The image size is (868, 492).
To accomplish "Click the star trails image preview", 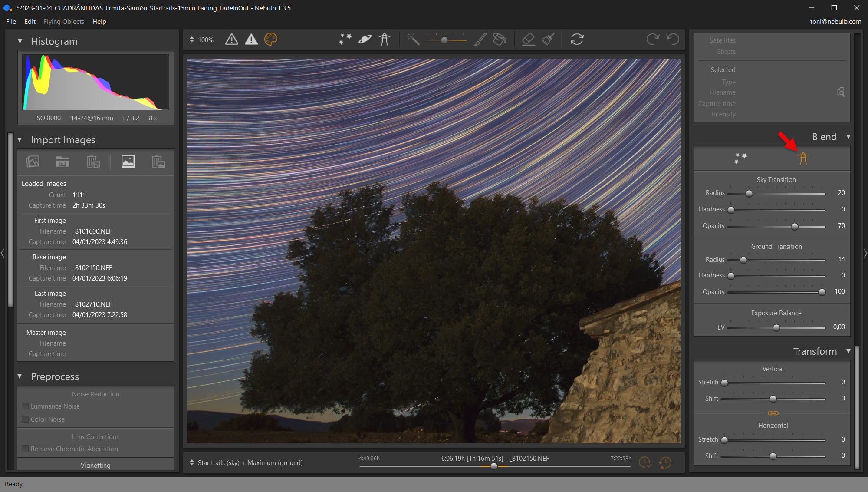I will point(434,251).
